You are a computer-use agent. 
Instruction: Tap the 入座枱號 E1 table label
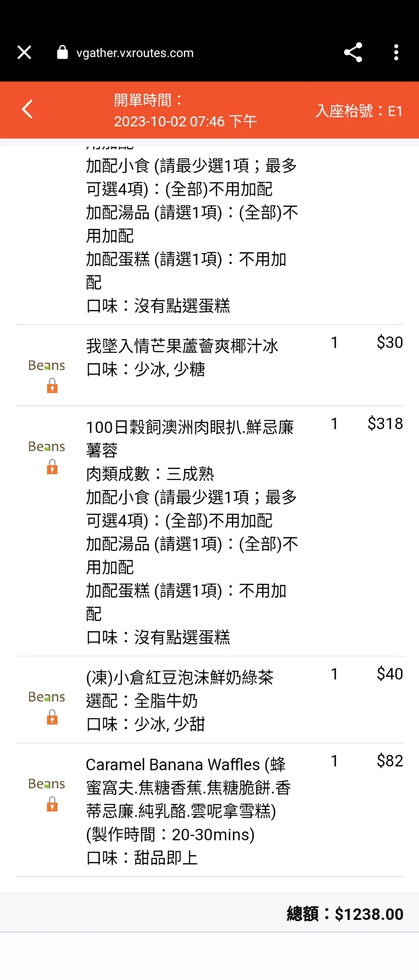click(359, 111)
